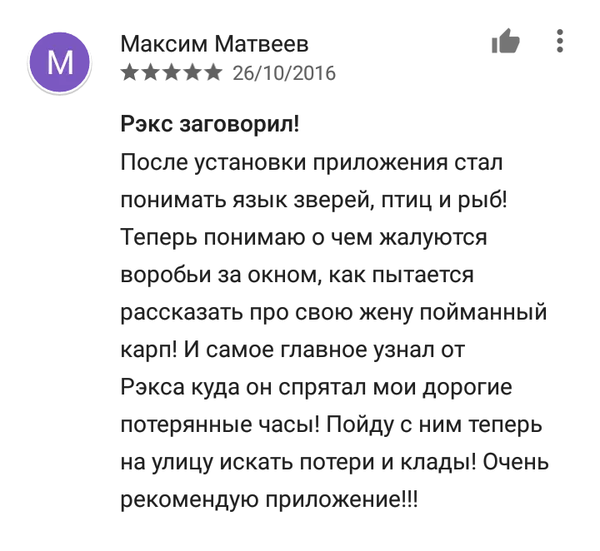Open Максим Матвеев's reviewer profile name
The image size is (600, 551).
tap(214, 44)
